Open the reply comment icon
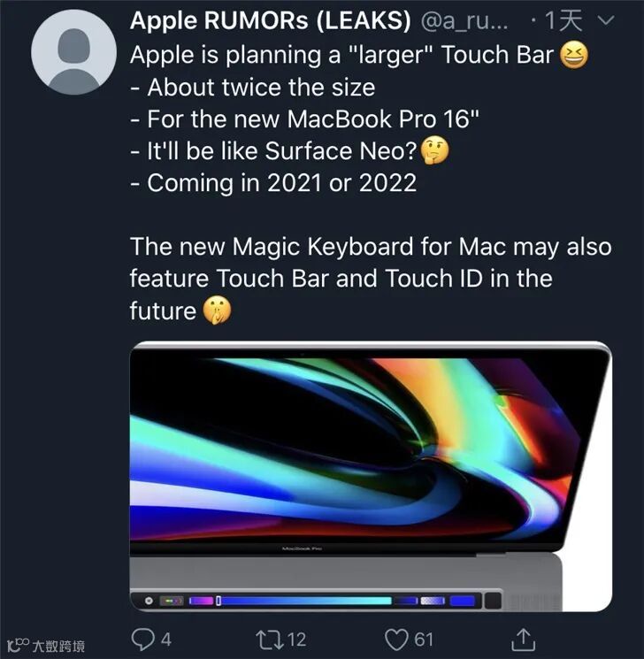Image resolution: width=644 pixels, height=659 pixels. coord(142,640)
